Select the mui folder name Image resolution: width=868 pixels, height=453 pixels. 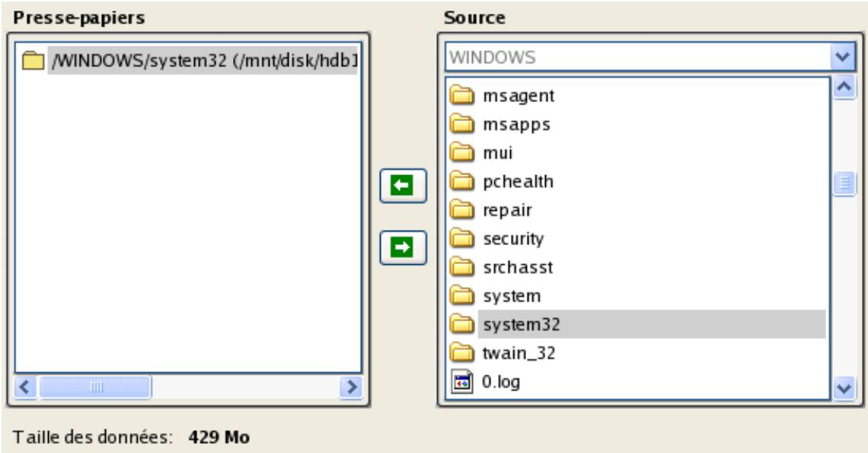(498, 153)
